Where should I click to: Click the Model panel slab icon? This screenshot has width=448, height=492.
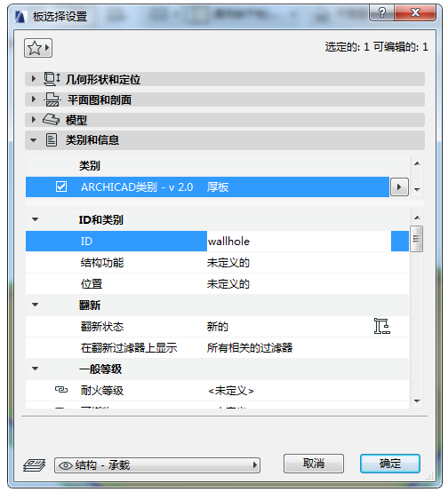pyautogui.click(x=51, y=120)
